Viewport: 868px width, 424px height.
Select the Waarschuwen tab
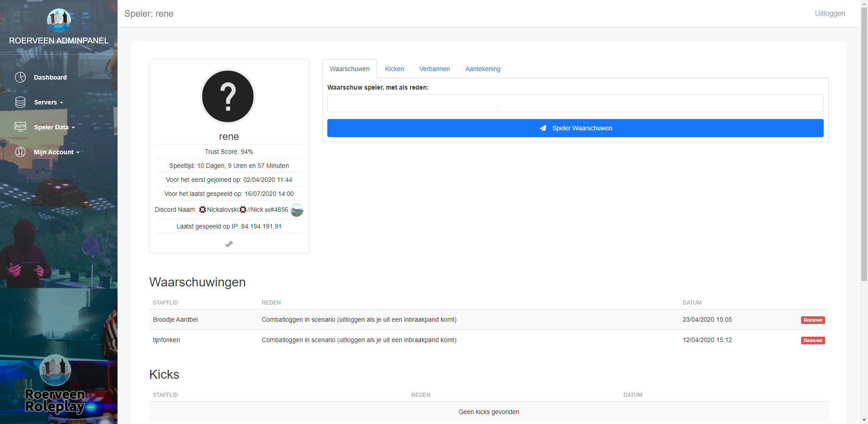(349, 69)
